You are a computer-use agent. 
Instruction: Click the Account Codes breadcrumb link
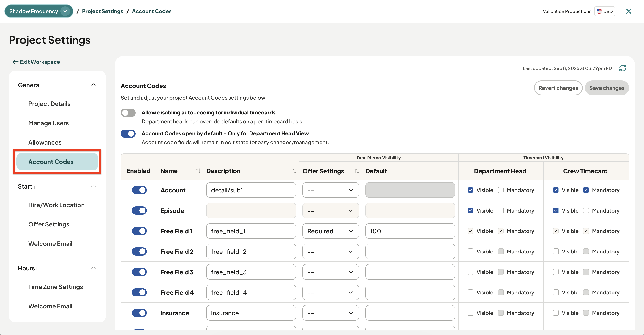click(x=151, y=11)
